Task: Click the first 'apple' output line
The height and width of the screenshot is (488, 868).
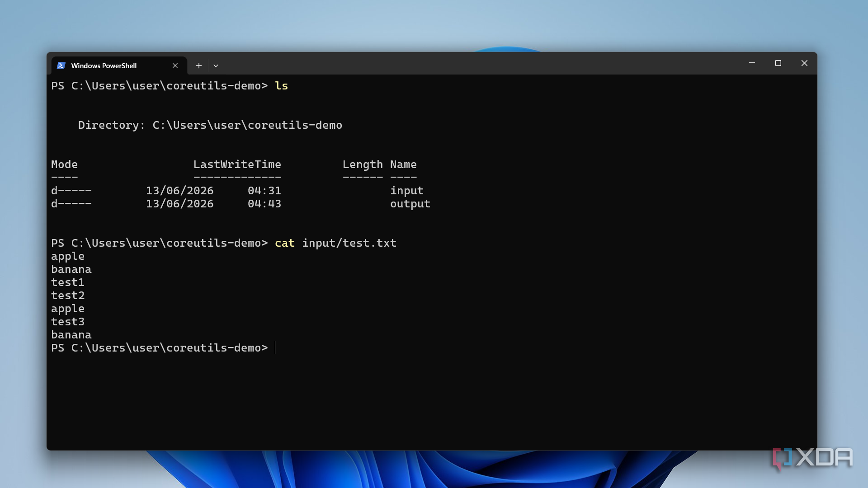Action: coord(68,256)
